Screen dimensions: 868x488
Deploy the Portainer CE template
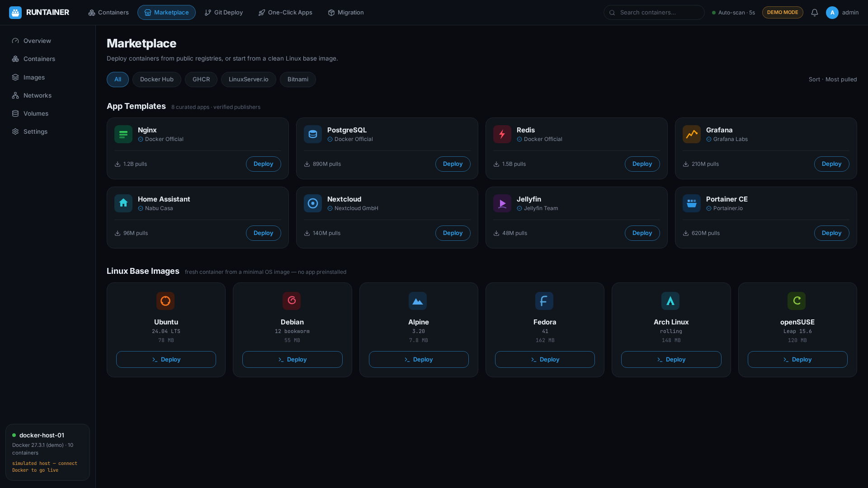click(832, 233)
